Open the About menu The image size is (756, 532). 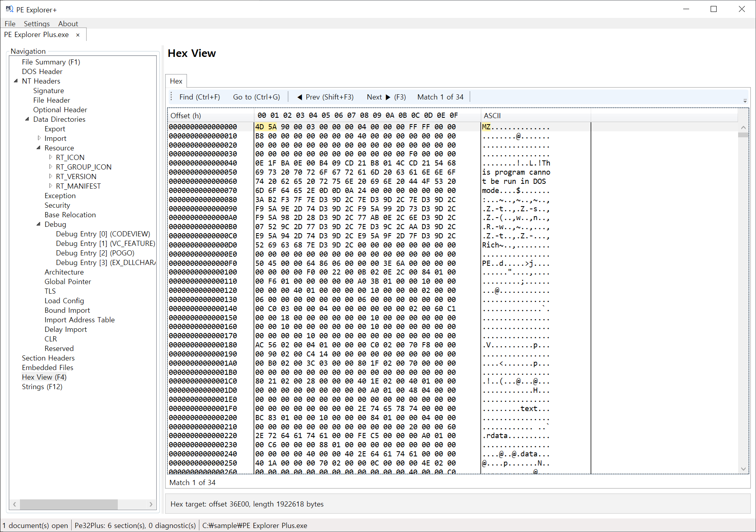click(x=68, y=24)
